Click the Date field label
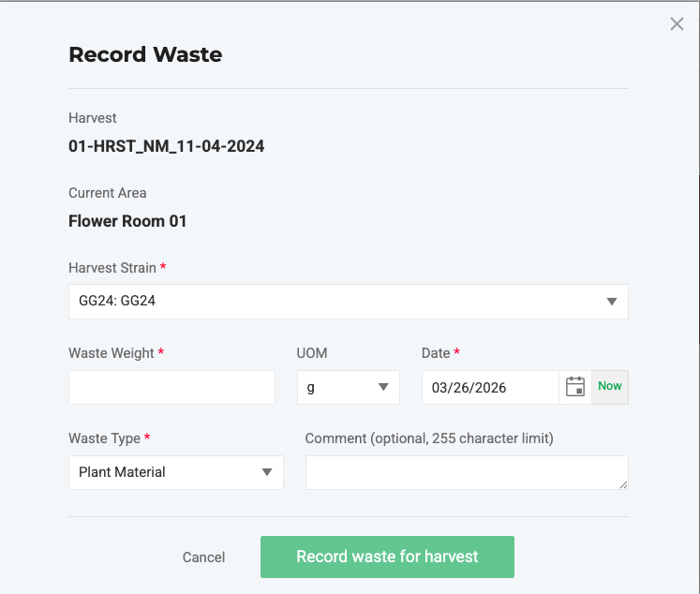The image size is (700, 594). pos(436,353)
